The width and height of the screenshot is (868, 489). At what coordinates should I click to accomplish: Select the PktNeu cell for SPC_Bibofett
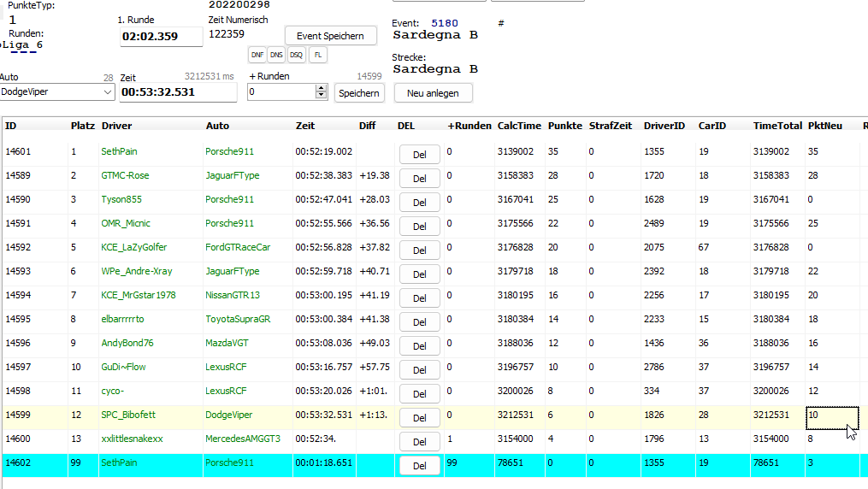coord(830,415)
